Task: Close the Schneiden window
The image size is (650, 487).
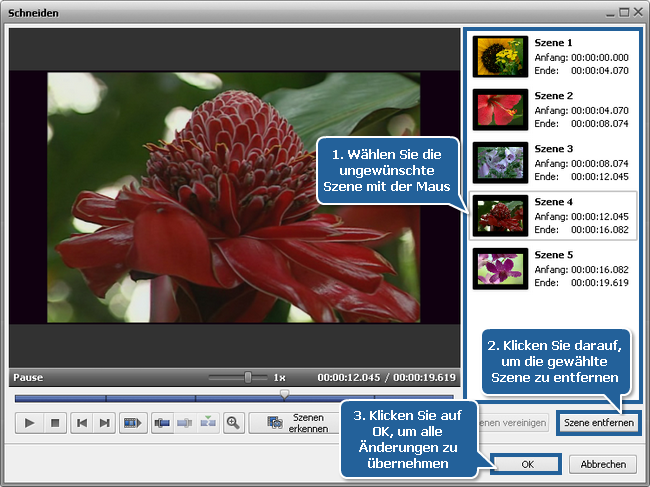Action: tap(637, 12)
